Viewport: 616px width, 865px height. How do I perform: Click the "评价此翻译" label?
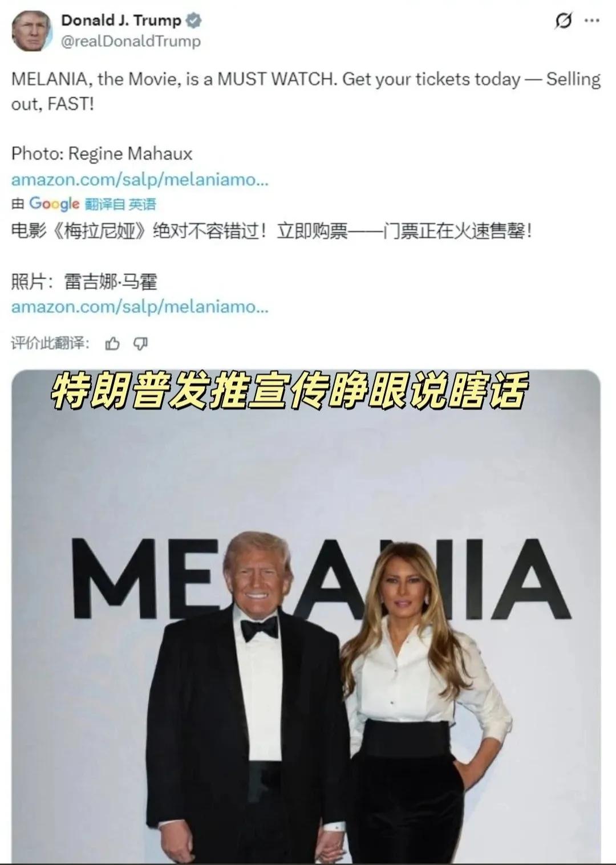click(50, 343)
